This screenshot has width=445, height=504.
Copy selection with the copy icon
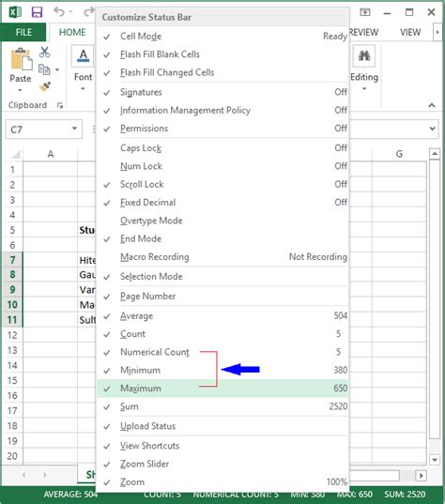click(44, 69)
